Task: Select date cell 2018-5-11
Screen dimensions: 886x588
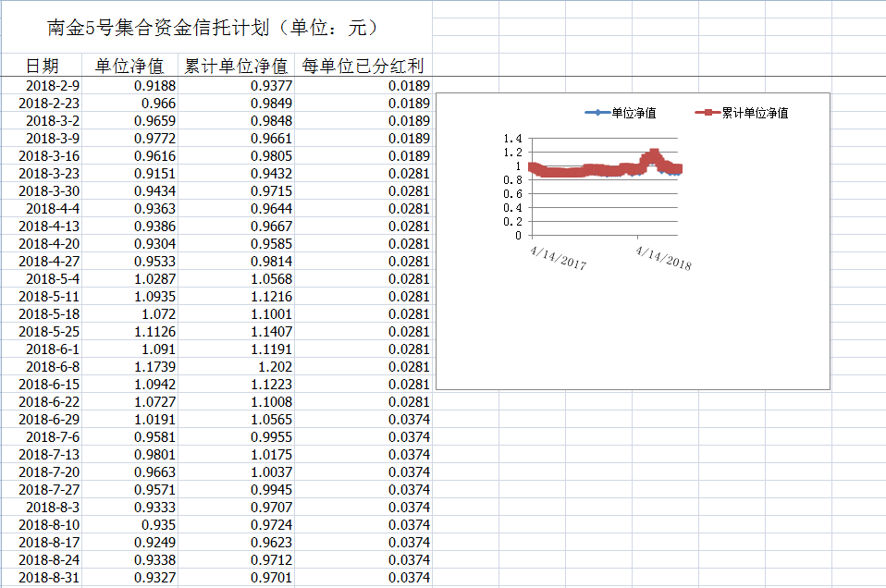Action: tap(43, 297)
